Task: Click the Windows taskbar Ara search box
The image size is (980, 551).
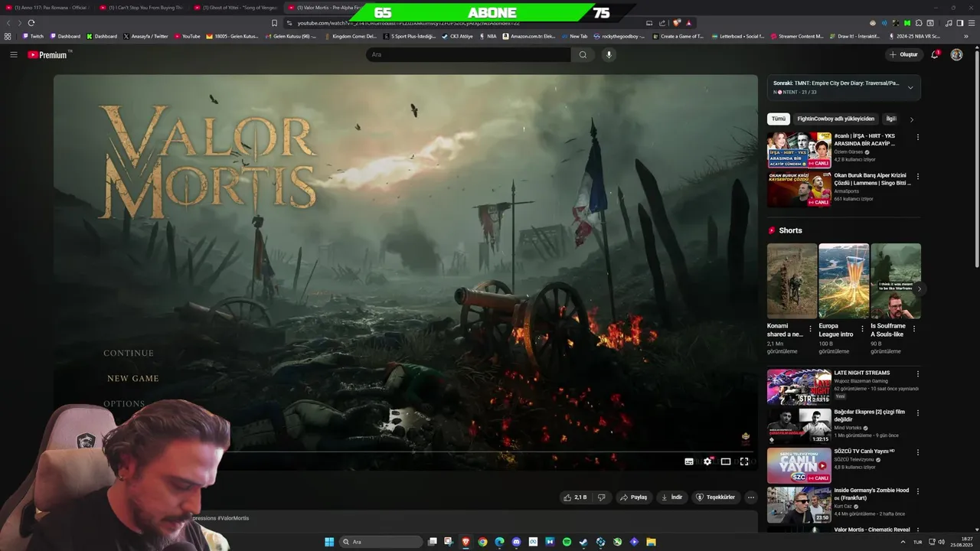Action: pos(381,542)
